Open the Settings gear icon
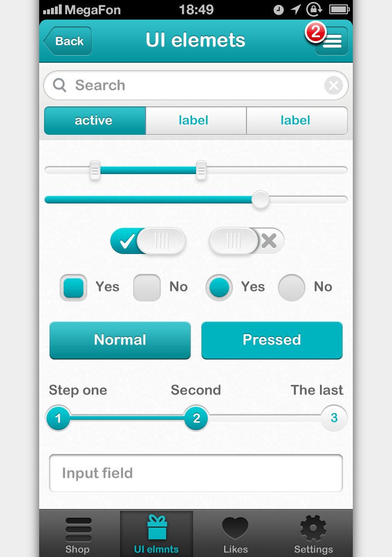Image resolution: width=392 pixels, height=557 pixels. pyautogui.click(x=313, y=529)
